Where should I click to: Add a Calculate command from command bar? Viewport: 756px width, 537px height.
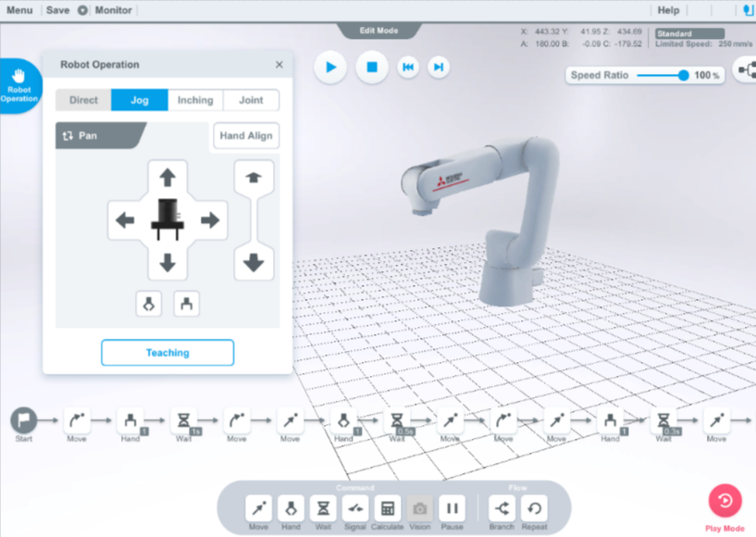[388, 508]
